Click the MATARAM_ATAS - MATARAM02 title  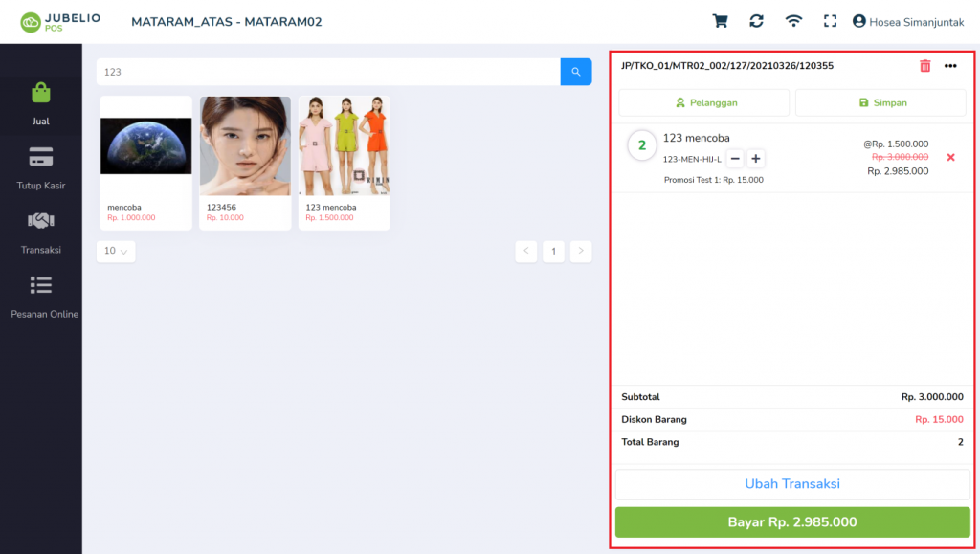tap(226, 22)
